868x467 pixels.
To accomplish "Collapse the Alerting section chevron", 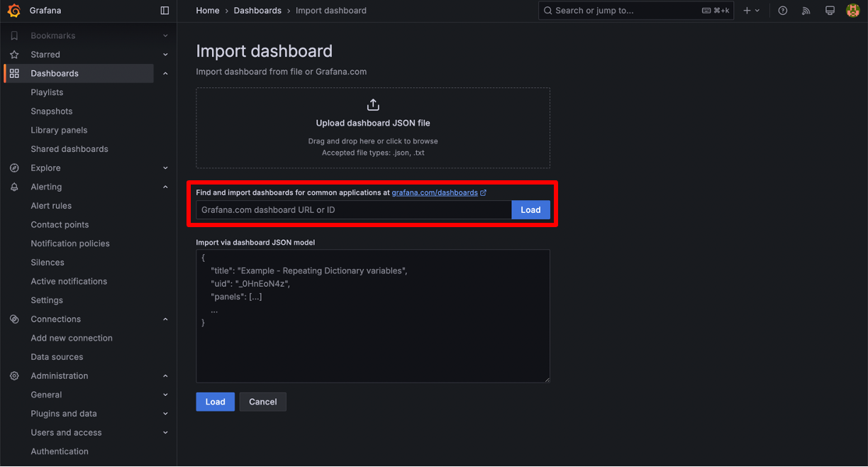I will (x=165, y=187).
